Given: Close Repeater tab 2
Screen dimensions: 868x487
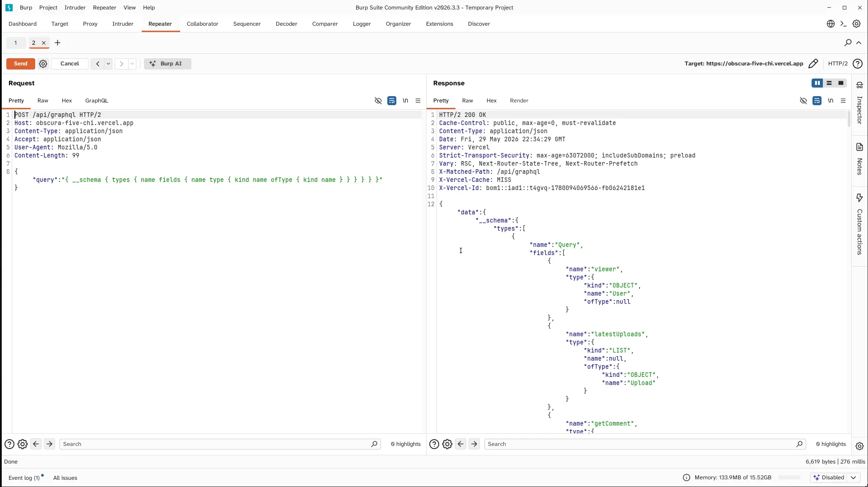Looking at the screenshot, I should point(44,43).
